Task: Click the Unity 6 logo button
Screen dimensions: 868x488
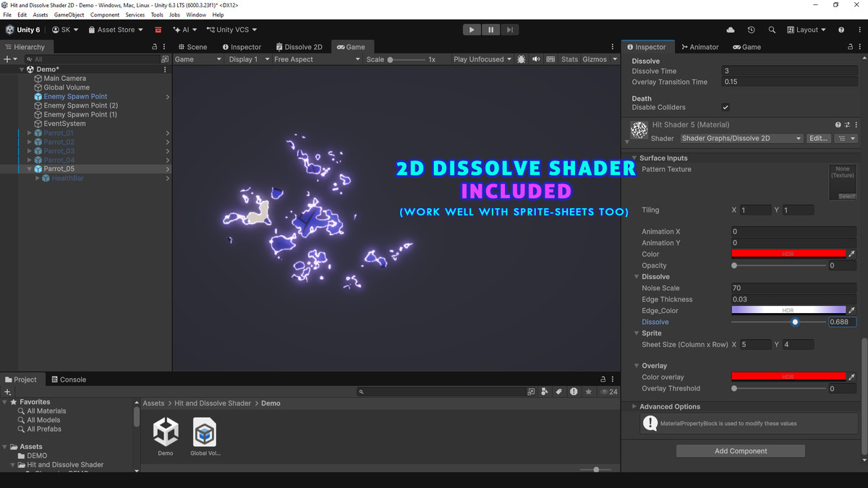Action: [x=23, y=30]
